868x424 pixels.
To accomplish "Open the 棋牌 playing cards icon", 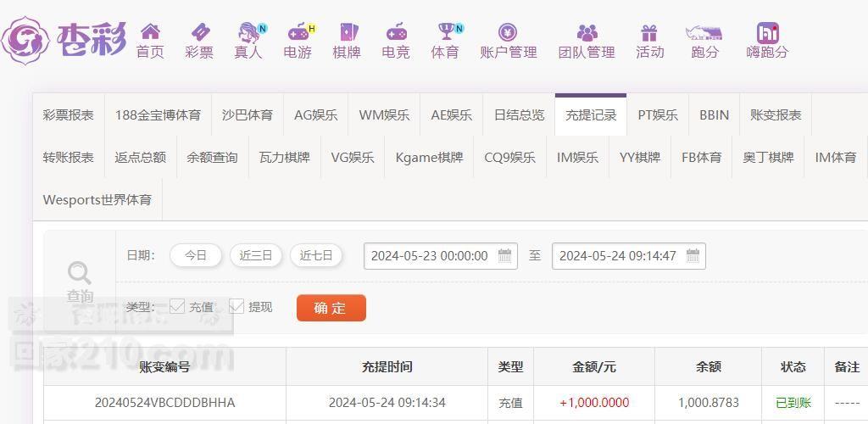I will [x=348, y=31].
